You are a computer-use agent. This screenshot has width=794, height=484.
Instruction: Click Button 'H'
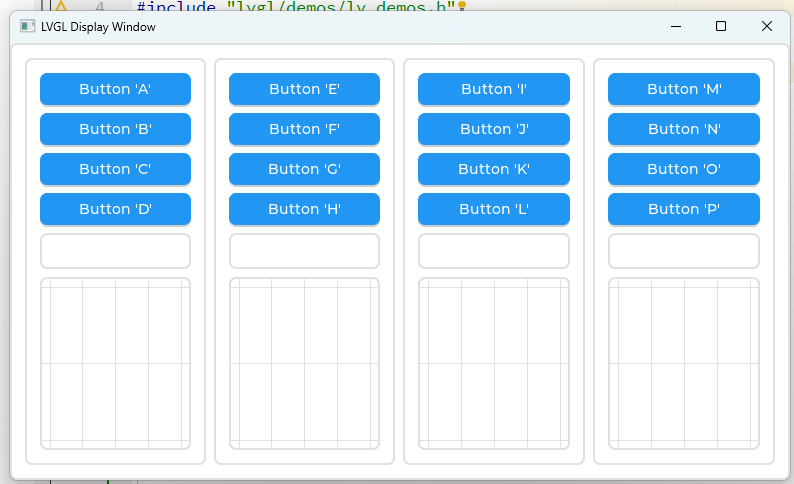click(x=304, y=209)
